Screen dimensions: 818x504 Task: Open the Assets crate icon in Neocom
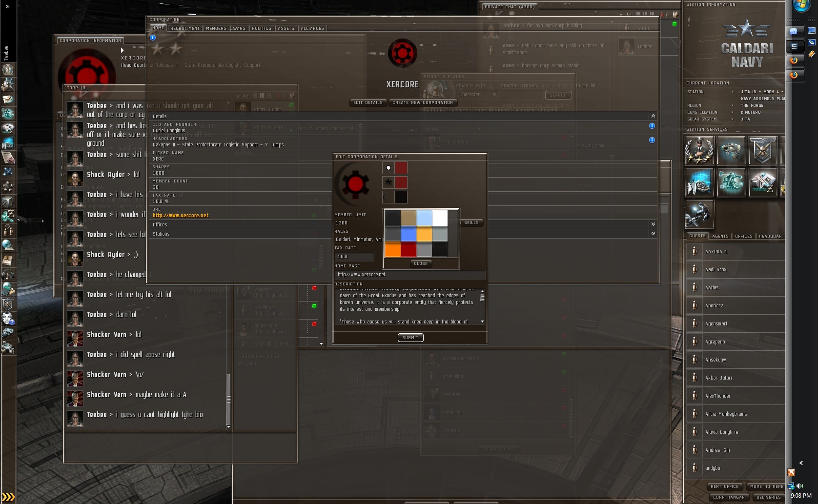point(8,202)
